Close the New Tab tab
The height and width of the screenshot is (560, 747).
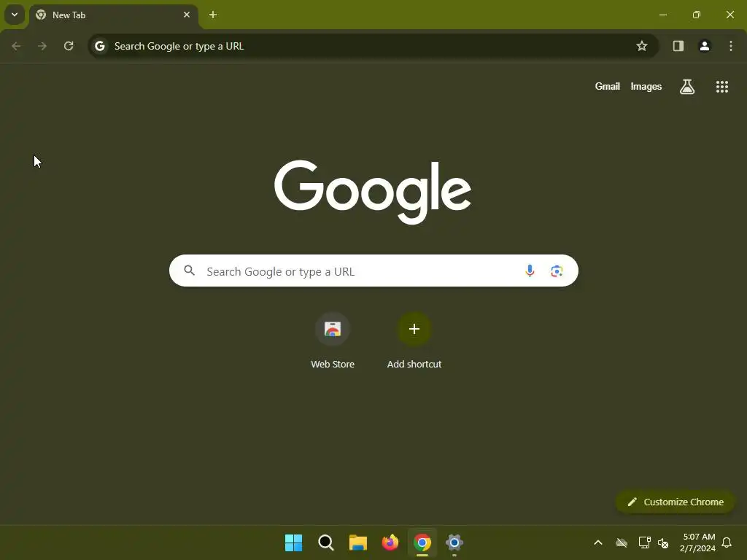tap(187, 15)
